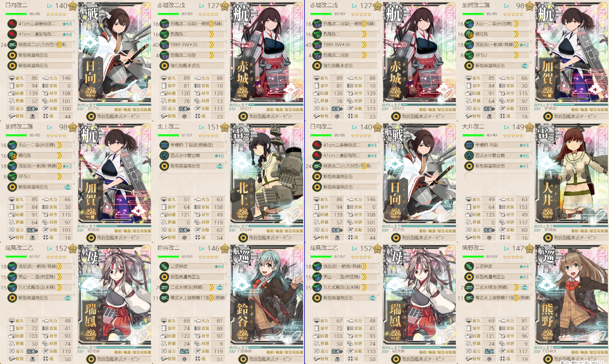Screen dimensions: 609x364
Task: Click 鈴谷改二's 二式水戦改(熟練) seaplane icon
Action: 164,287
